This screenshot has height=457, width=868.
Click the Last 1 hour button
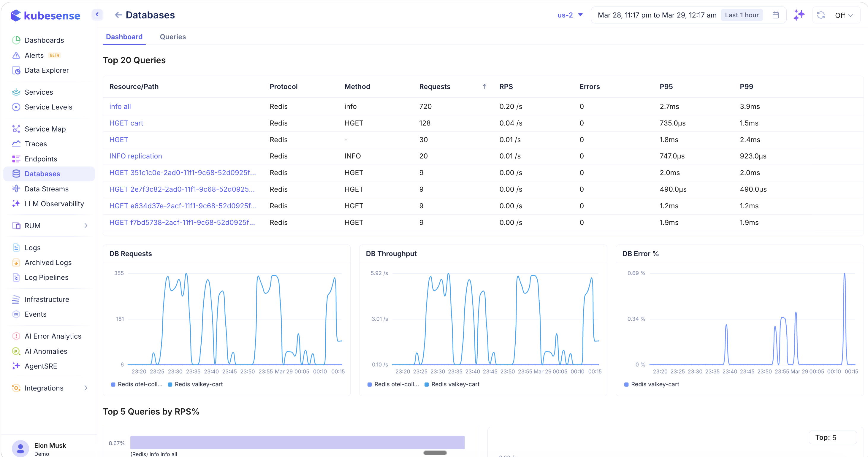point(741,15)
